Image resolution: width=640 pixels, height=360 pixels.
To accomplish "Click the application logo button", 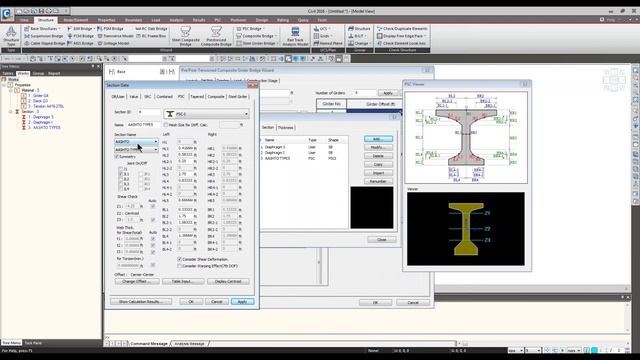I will (x=7, y=14).
